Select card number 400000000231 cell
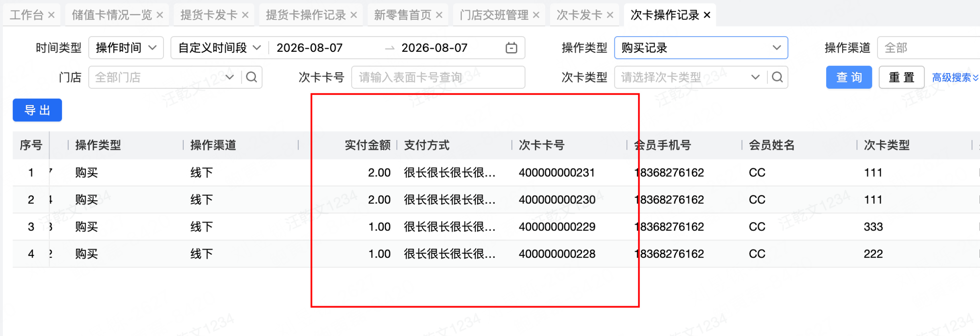 click(556, 173)
